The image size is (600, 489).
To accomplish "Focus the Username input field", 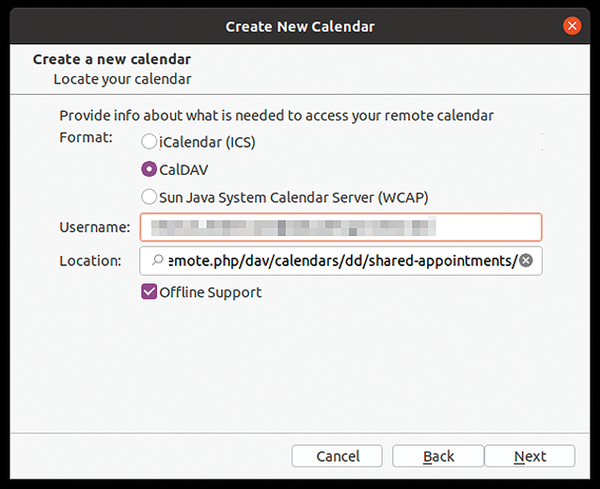I will 341,227.
